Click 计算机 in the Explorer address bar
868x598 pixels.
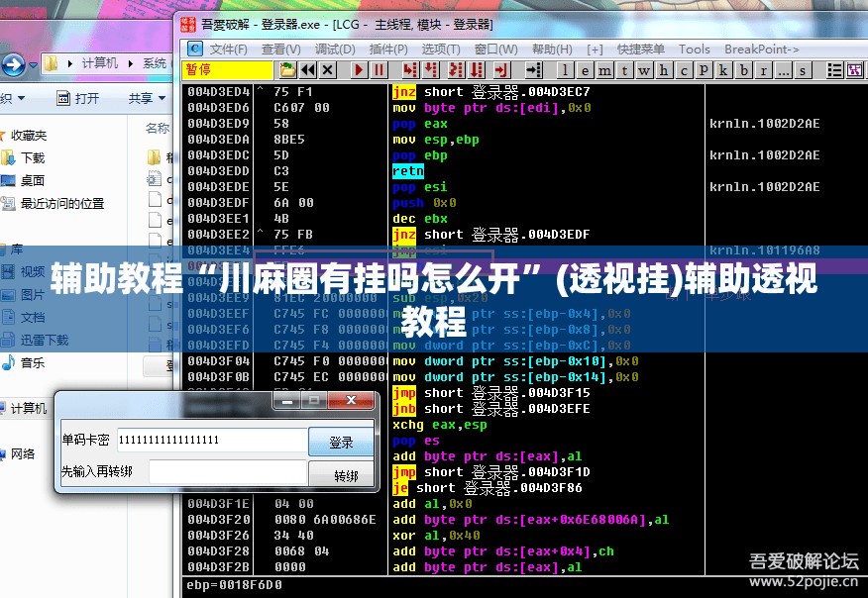point(100,63)
